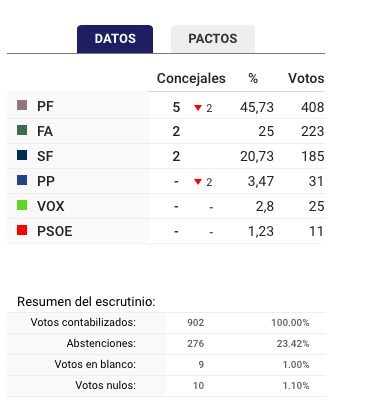This screenshot has height=410, width=366.
Task: Click the Votos column header
Action: [x=306, y=79]
